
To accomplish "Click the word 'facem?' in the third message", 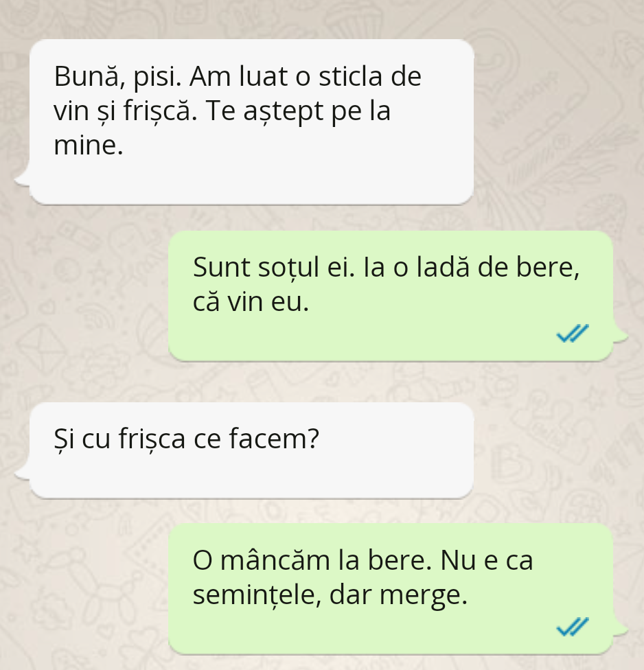I will pos(274,439).
